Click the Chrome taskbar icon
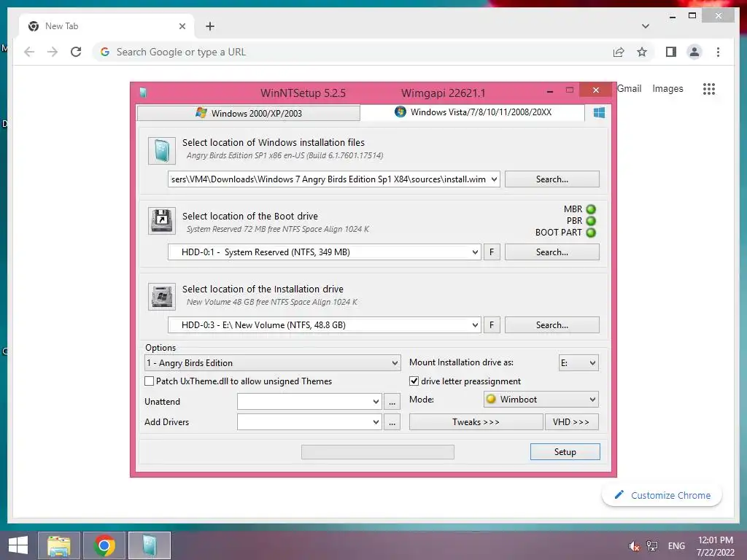The image size is (747, 560). 104,545
